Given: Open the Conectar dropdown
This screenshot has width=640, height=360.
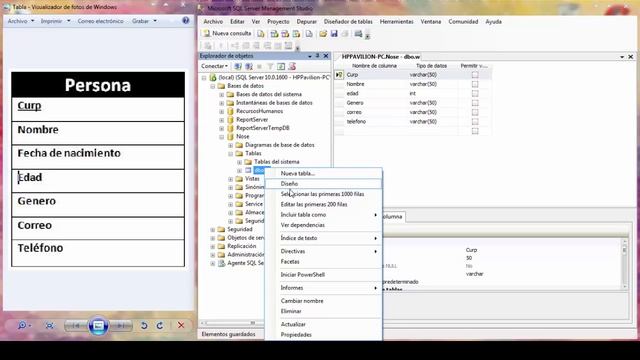Looking at the screenshot, I should click(214, 66).
